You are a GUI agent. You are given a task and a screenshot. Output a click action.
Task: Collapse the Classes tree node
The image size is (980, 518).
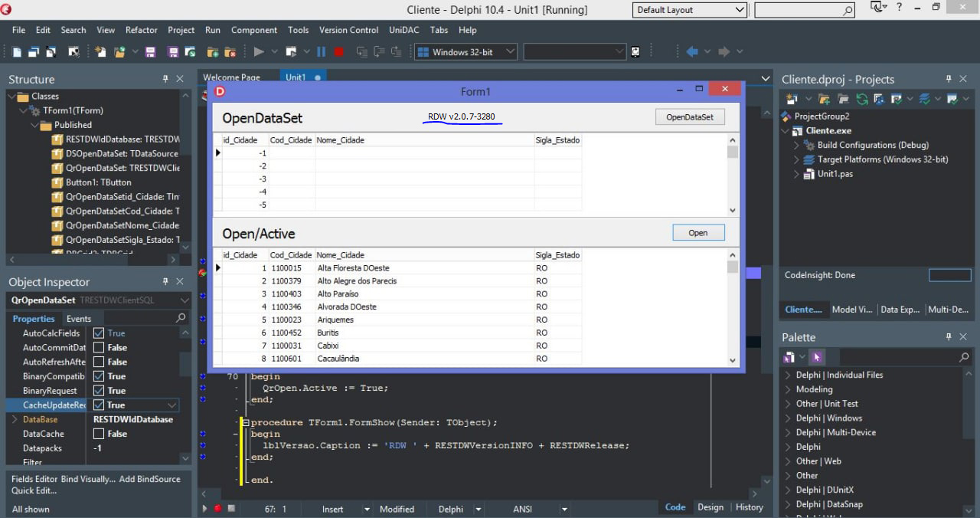pos(13,96)
